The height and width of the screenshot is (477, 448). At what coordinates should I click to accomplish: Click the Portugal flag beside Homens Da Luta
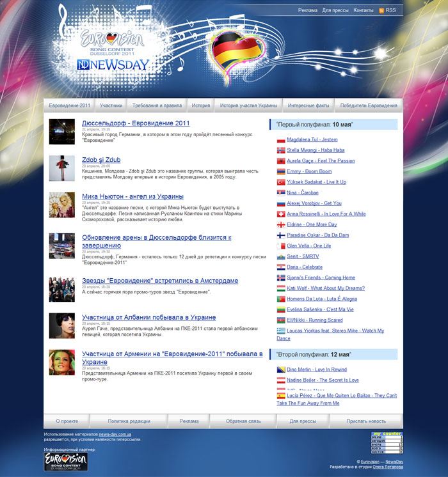[281, 299]
